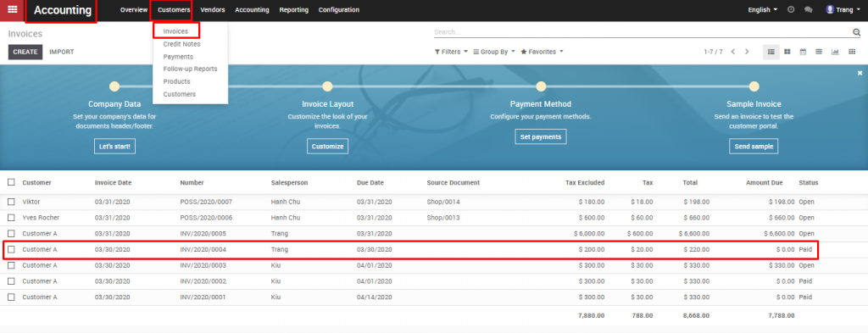
Task: Choose Invoices in Customers dropdown
Action: (x=175, y=31)
